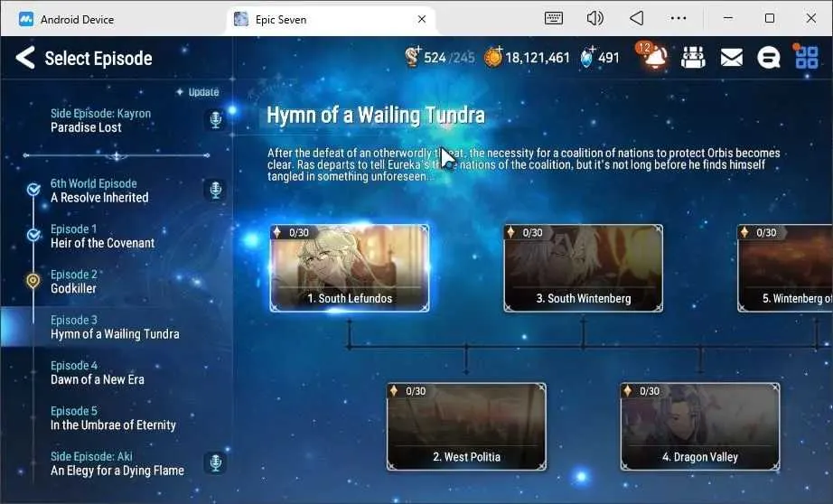The height and width of the screenshot is (504, 833).
Task: Click 0/30 star count on South Wintenberg
Action: (532, 233)
